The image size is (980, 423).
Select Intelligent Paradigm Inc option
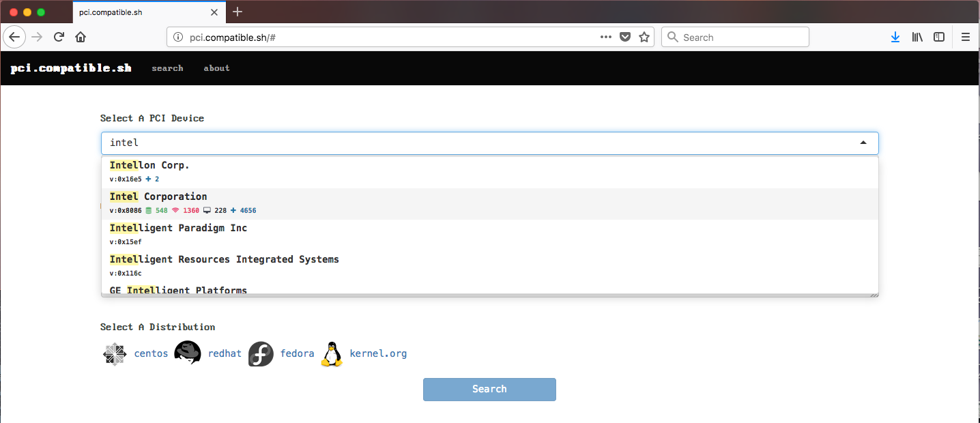point(489,235)
